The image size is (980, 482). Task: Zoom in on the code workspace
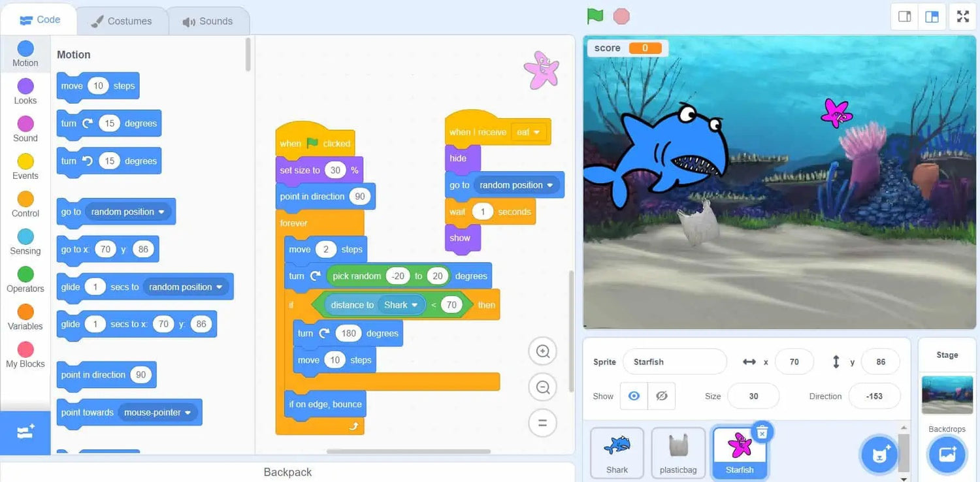(x=542, y=351)
